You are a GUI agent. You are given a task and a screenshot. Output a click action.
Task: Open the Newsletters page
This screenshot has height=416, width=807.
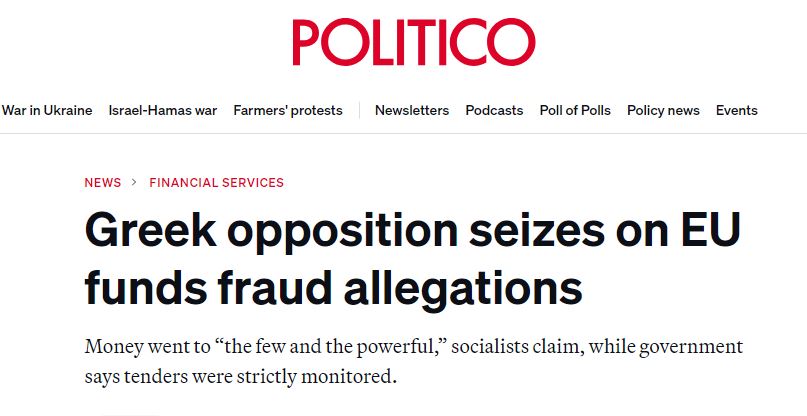point(412,111)
